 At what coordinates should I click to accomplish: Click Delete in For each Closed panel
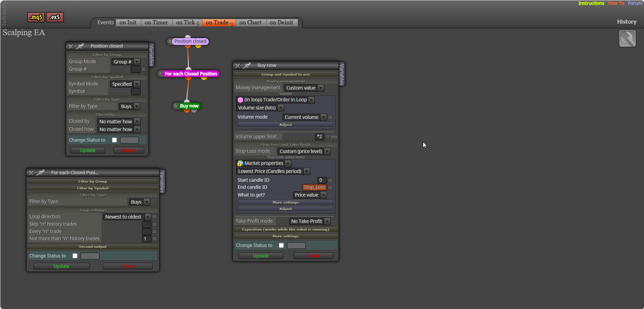click(128, 266)
